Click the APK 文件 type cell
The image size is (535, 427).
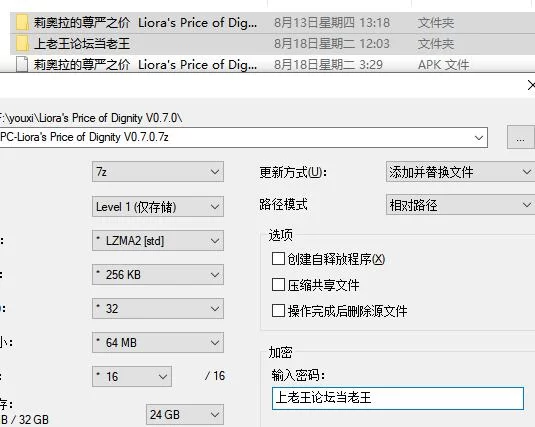point(444,65)
